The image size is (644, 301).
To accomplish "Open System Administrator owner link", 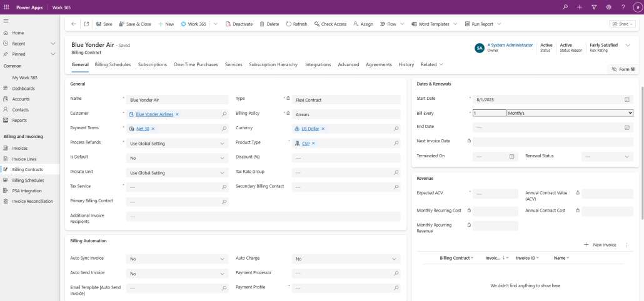I will tap(510, 45).
